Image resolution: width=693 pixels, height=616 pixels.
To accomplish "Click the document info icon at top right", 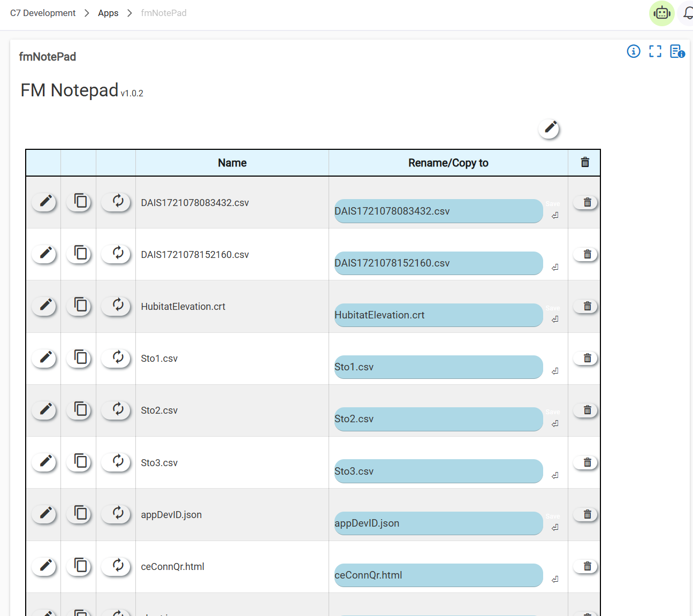I will 677,51.
